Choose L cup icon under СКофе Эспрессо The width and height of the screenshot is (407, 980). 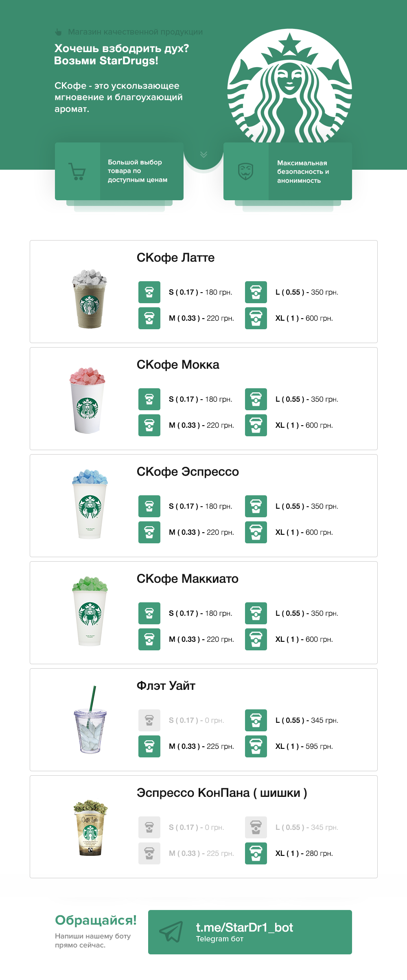256,506
